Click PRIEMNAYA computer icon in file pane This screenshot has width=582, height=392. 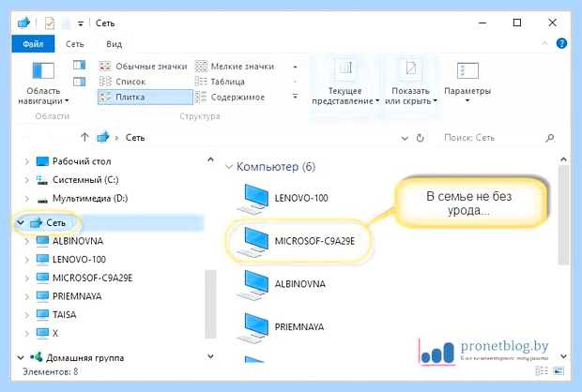pyautogui.click(x=253, y=328)
